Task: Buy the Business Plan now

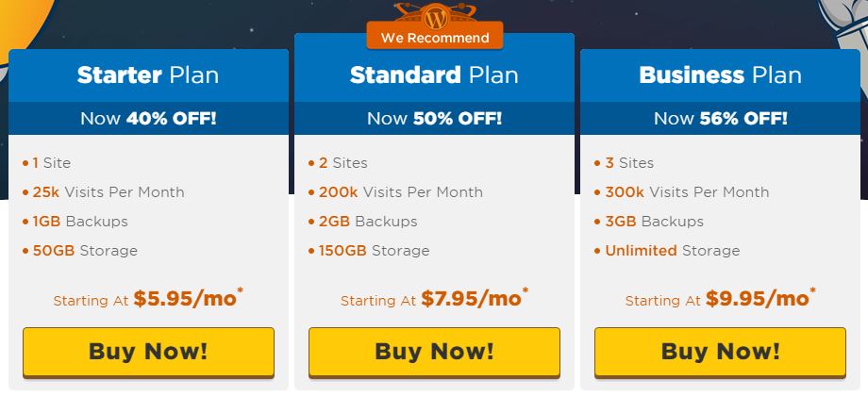Action: pyautogui.click(x=720, y=353)
